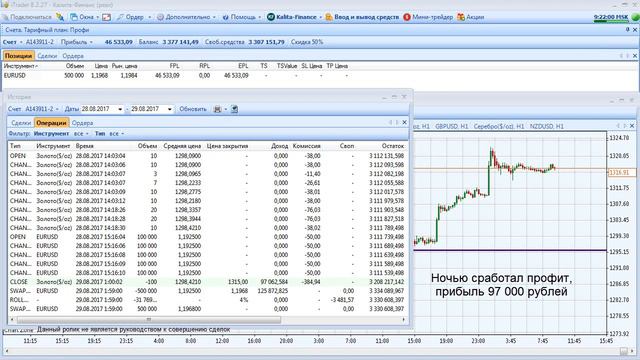
Task: Click the Комиссия column header
Action: click(307, 146)
